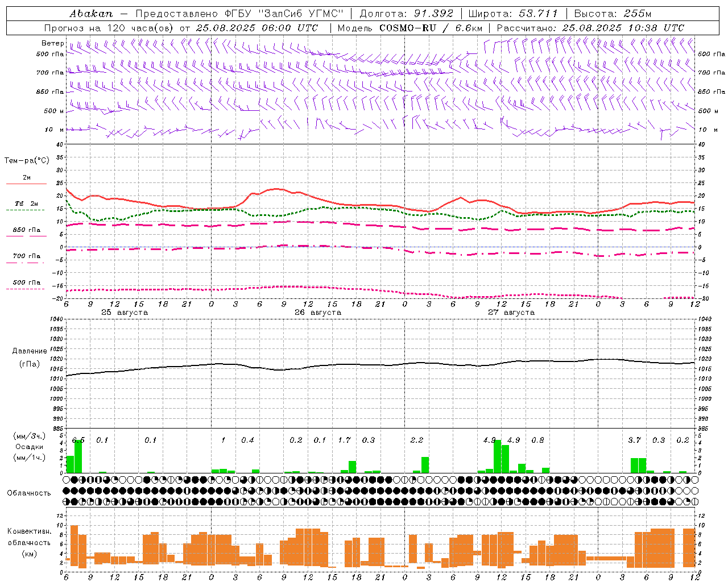728x582 pixels.
Task: Click the "(км)" convective height unit label
Action: (30, 554)
